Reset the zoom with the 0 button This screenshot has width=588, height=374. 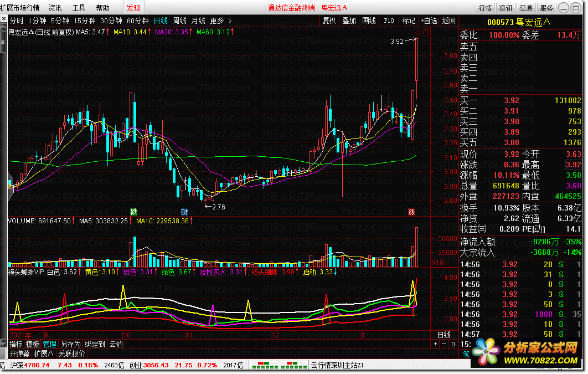pos(453,344)
